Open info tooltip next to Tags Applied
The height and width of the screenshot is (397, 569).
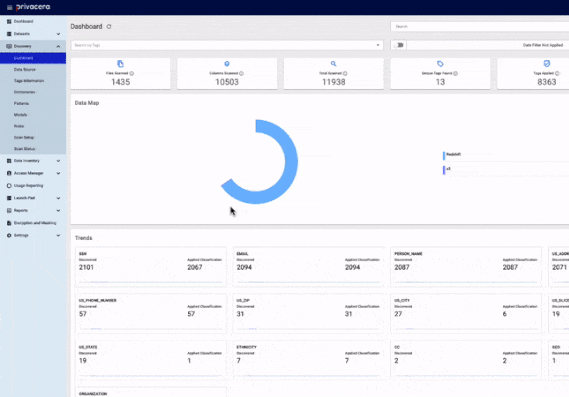pos(557,73)
